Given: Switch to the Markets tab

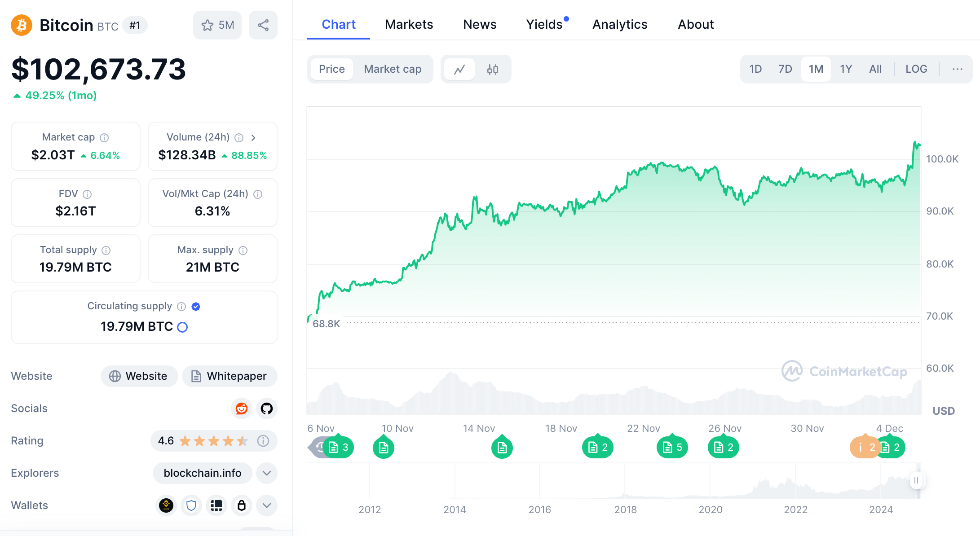Looking at the screenshot, I should tap(408, 24).
